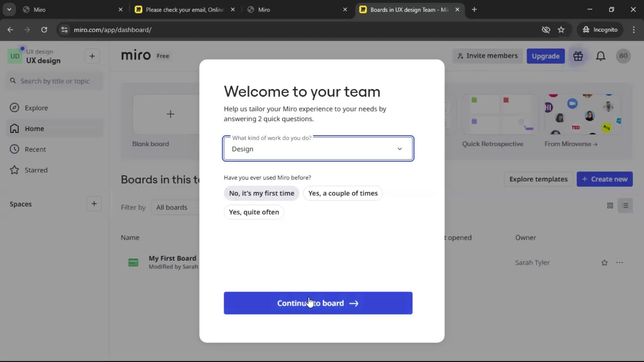The width and height of the screenshot is (644, 362).
Task: Select Yes, a couple of times
Action: pos(343,193)
